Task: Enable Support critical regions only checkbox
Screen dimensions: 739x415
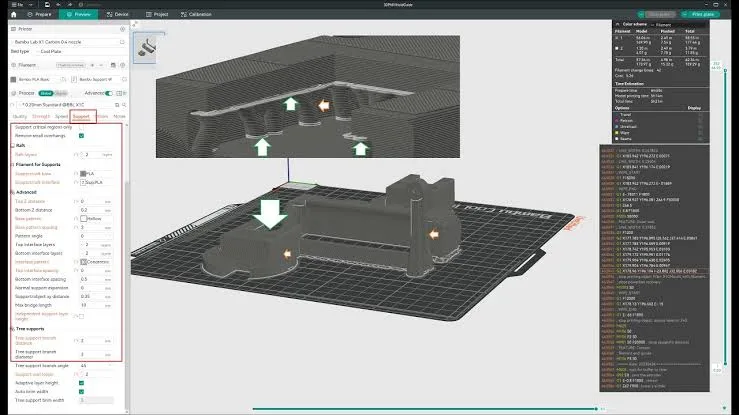Action: 81,126
